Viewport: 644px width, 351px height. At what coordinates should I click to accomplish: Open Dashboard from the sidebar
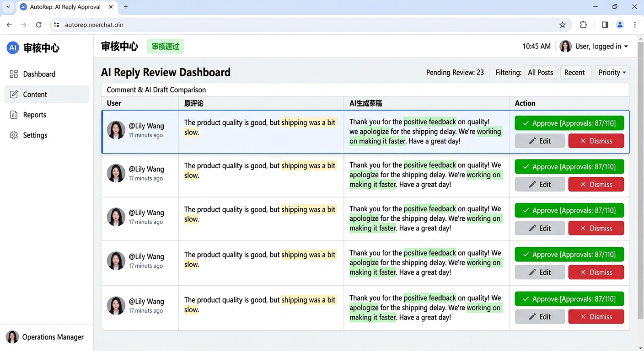[39, 74]
